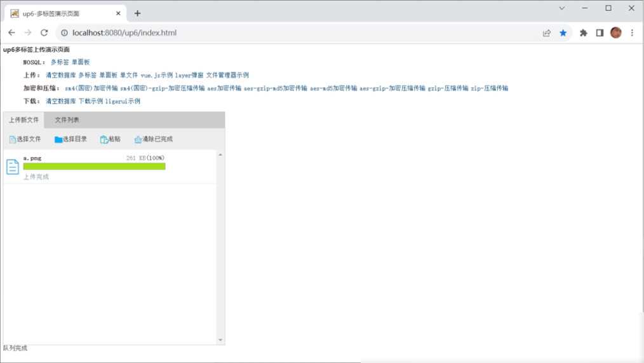Click the profile avatar in Chrome toolbar
The image size is (644, 363).
click(615, 33)
